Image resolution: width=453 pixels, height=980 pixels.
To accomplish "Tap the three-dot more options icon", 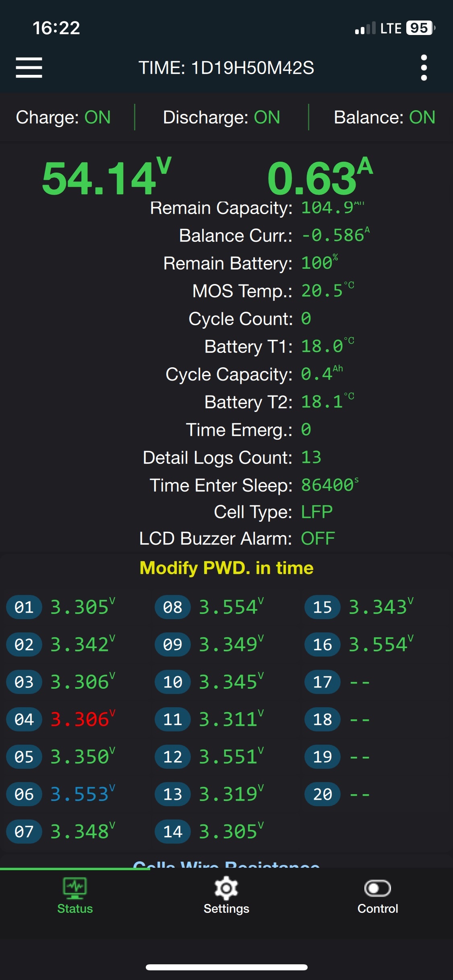I will tap(424, 68).
